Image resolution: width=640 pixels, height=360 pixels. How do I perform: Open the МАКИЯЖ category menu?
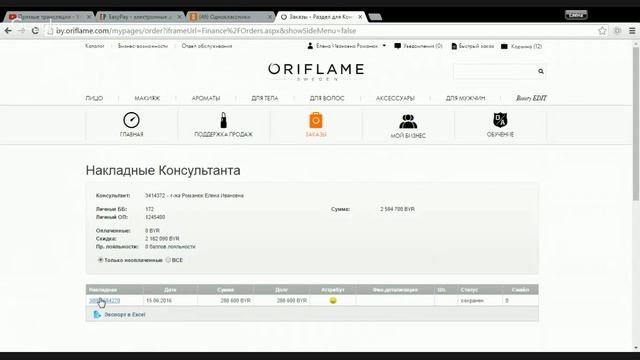point(147,98)
